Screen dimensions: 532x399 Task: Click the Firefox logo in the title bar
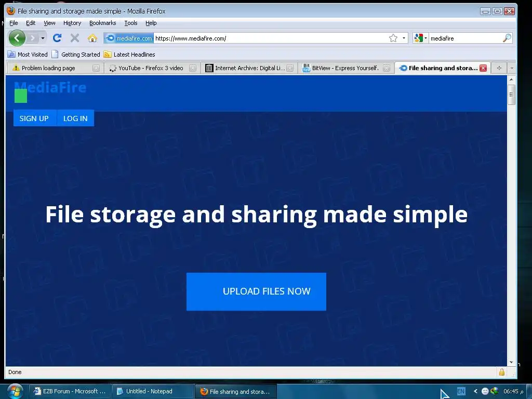click(11, 11)
